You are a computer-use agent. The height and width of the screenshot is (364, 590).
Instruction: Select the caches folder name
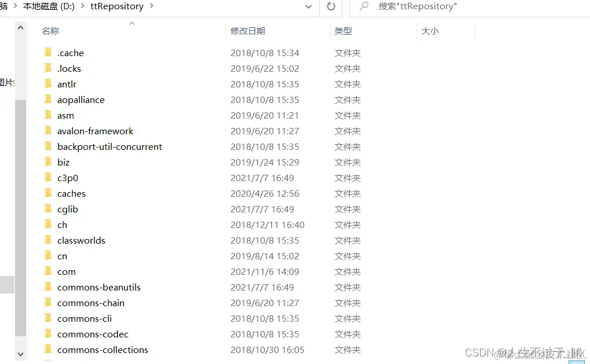click(x=71, y=194)
